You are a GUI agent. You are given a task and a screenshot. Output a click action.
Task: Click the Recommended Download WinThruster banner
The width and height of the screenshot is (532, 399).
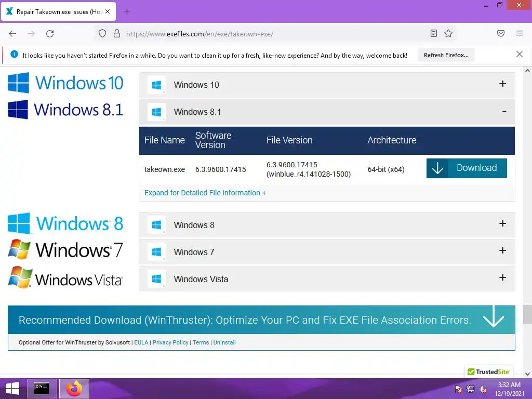[x=261, y=320]
